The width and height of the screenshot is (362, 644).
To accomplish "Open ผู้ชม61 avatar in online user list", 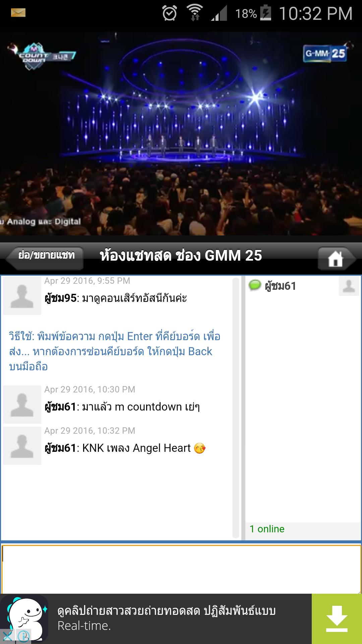I will 349,286.
